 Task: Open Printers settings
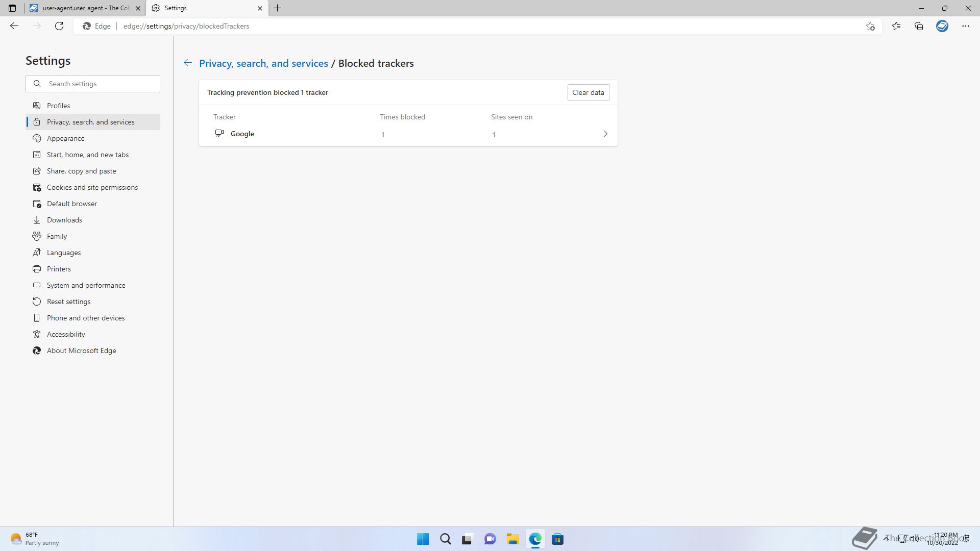click(93, 269)
